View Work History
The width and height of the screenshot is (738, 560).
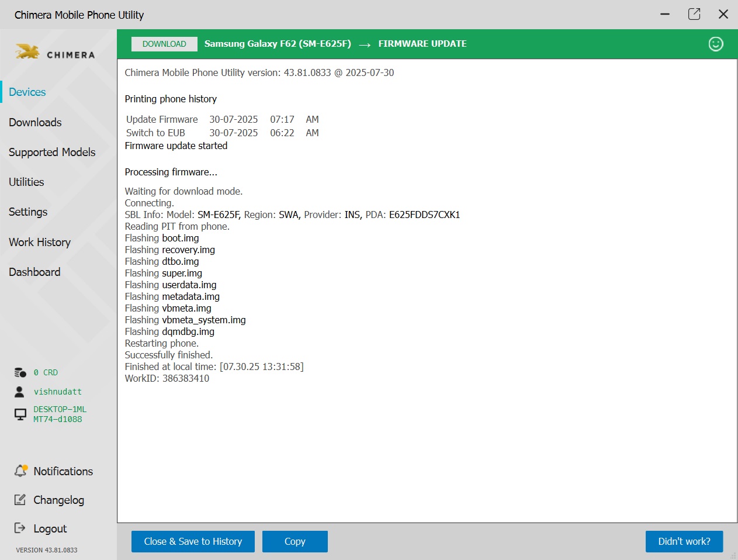40,242
